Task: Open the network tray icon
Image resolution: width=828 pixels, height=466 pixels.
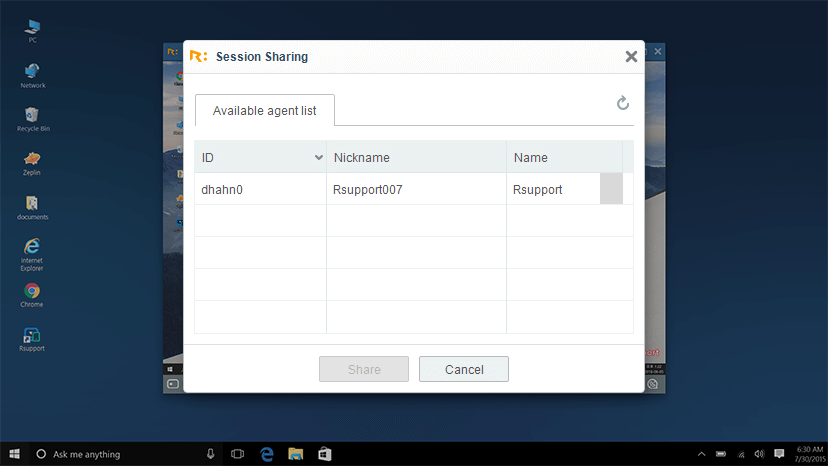Action: coord(741,454)
